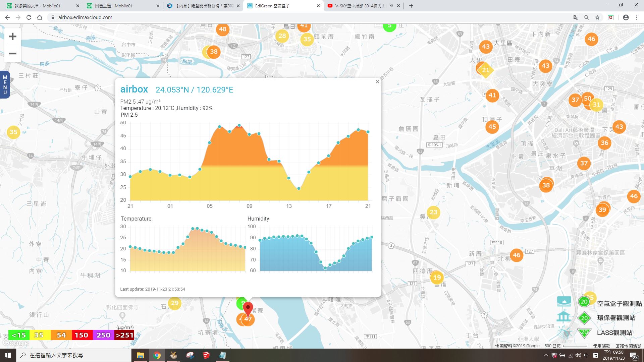
Task: Click the taskbar volume icon
Action: coord(578,355)
